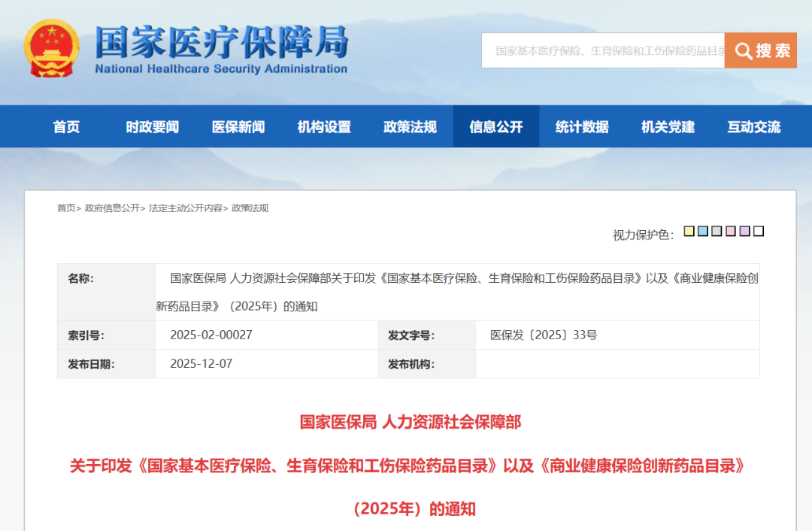Open the 机关党建 navigation item
Image resolution: width=812 pixels, height=531 pixels.
668,126
